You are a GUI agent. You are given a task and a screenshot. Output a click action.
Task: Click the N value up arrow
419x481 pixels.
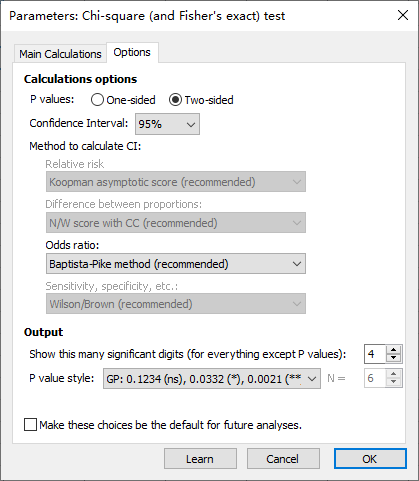tap(394, 374)
